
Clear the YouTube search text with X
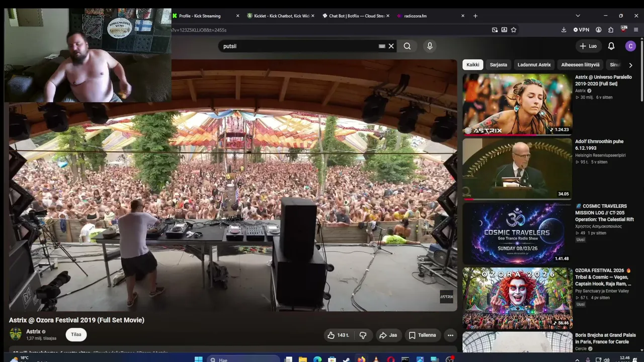391,46
